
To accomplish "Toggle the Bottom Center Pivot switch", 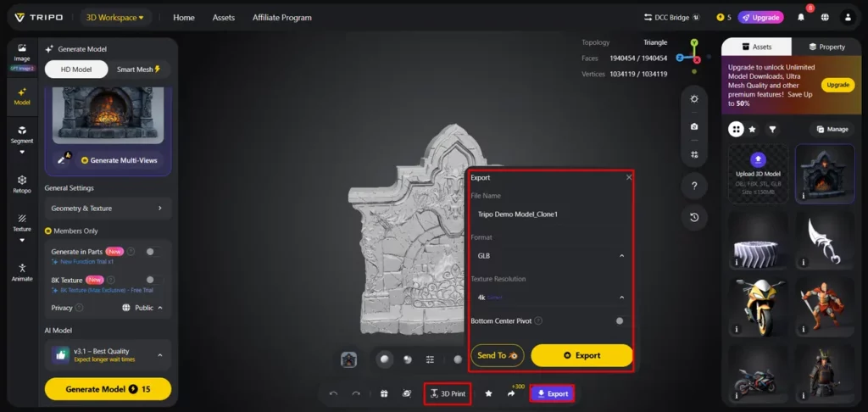I will click(x=621, y=320).
